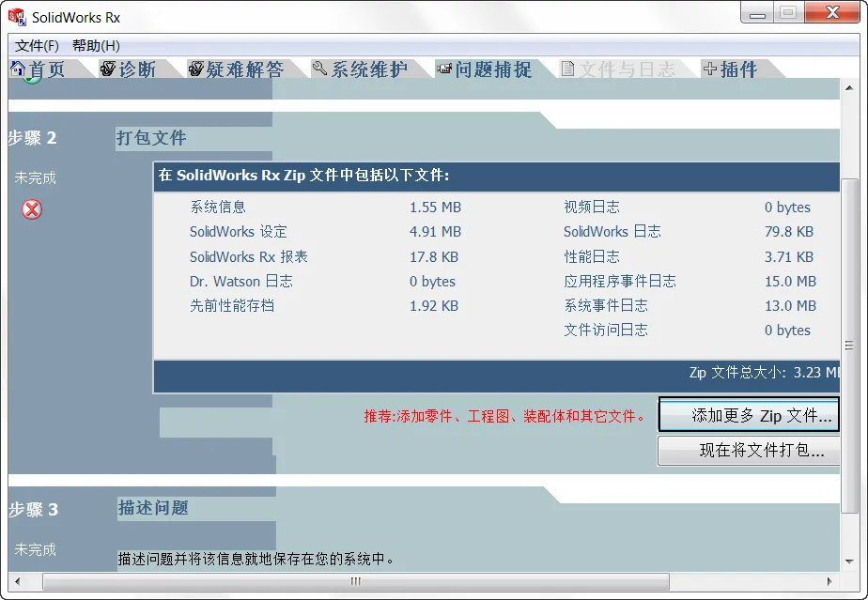Click the 13.0 MB size value
Image resolution: width=868 pixels, height=600 pixels.
click(x=791, y=306)
